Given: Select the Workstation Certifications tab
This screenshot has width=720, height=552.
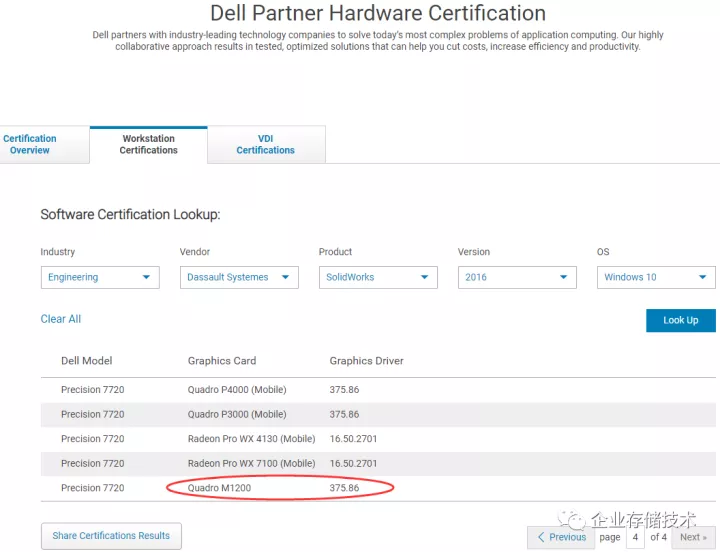Looking at the screenshot, I should point(148,145).
